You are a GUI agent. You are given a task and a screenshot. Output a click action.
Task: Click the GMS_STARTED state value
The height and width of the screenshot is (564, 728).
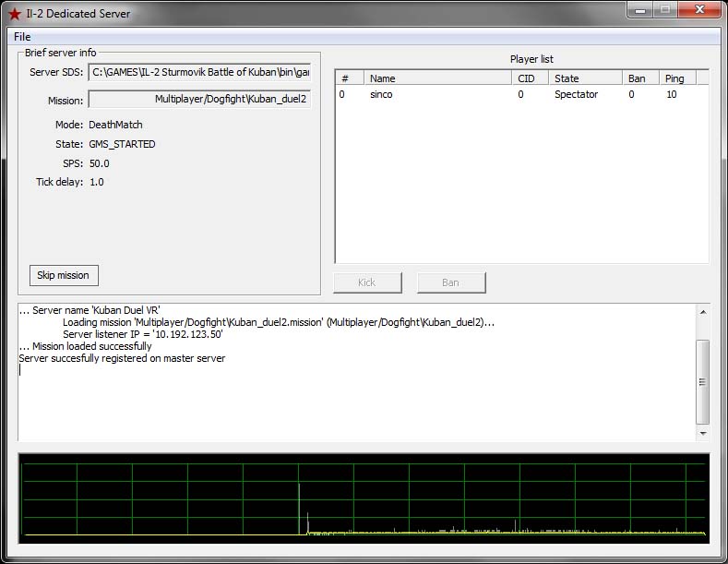(122, 144)
